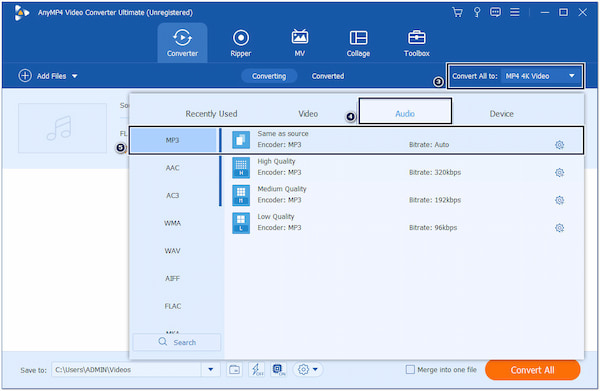Choose AAC in the format list
This screenshot has width=600, height=391.
(173, 168)
